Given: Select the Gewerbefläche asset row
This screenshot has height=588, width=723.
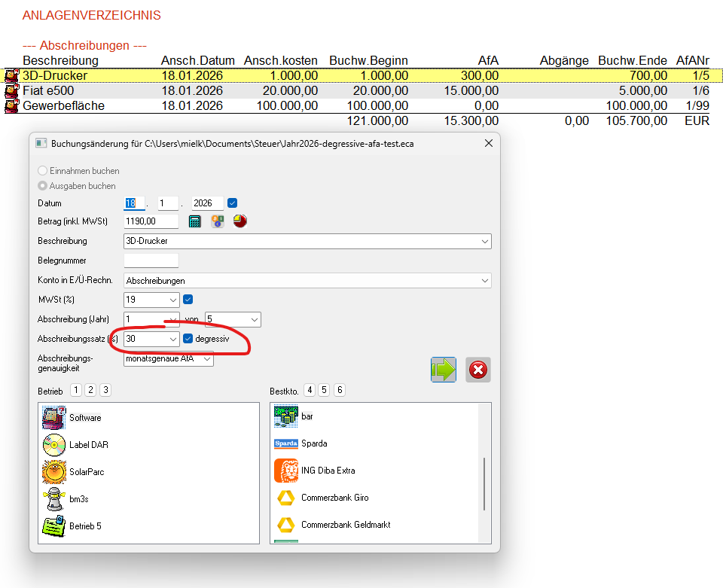Looking at the screenshot, I should coord(64,106).
